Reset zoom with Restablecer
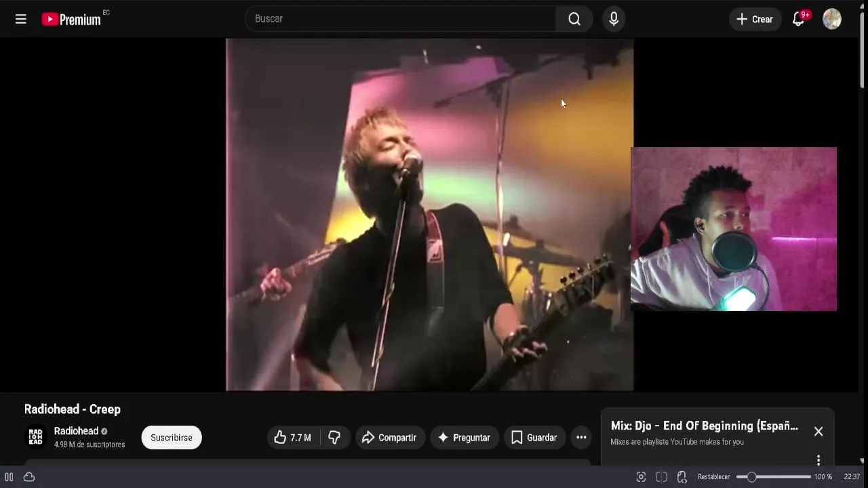The height and width of the screenshot is (488, 868). (714, 477)
